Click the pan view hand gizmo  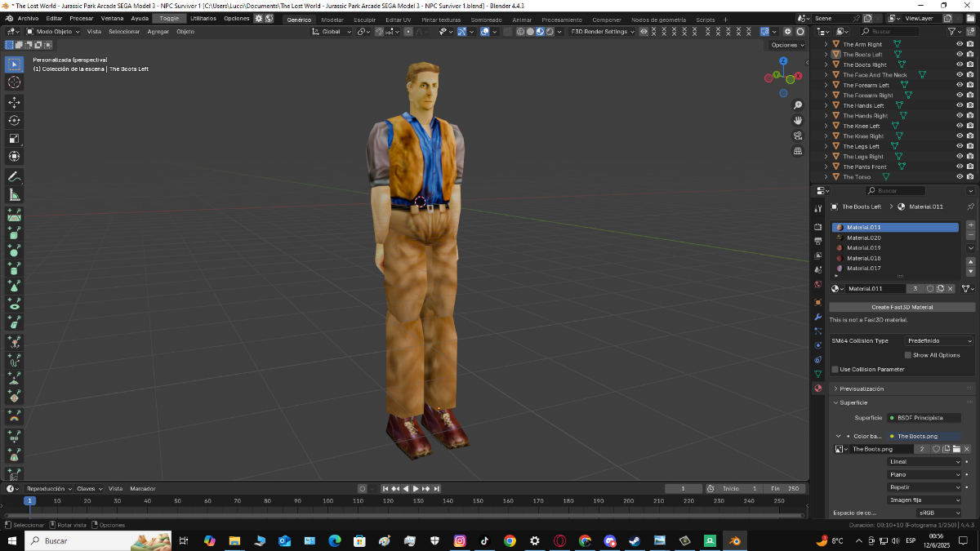[798, 121]
